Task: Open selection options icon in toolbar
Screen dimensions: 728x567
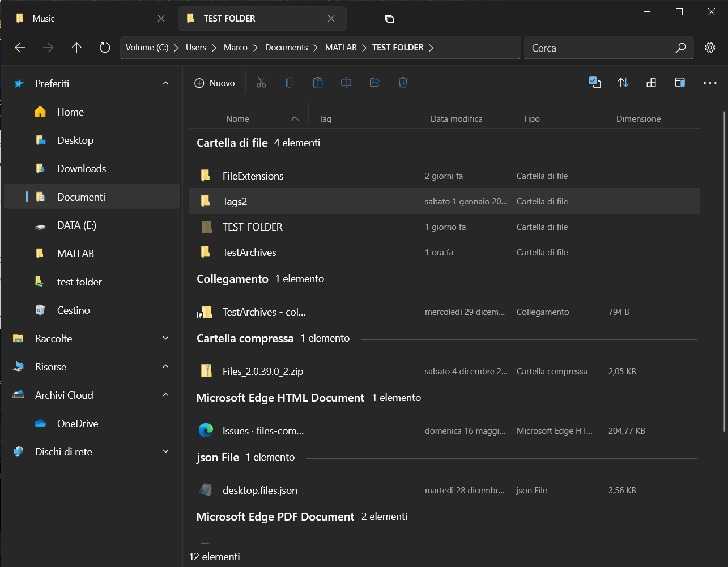Action: (x=595, y=83)
